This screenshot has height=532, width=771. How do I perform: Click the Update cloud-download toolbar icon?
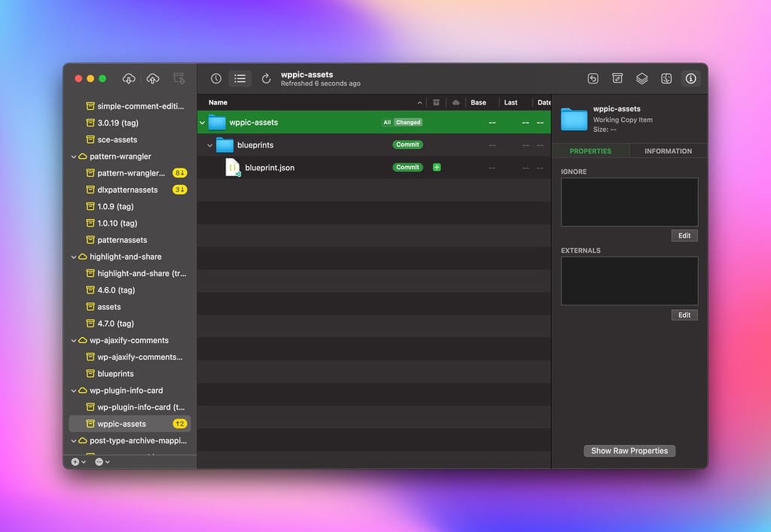pyautogui.click(x=129, y=78)
